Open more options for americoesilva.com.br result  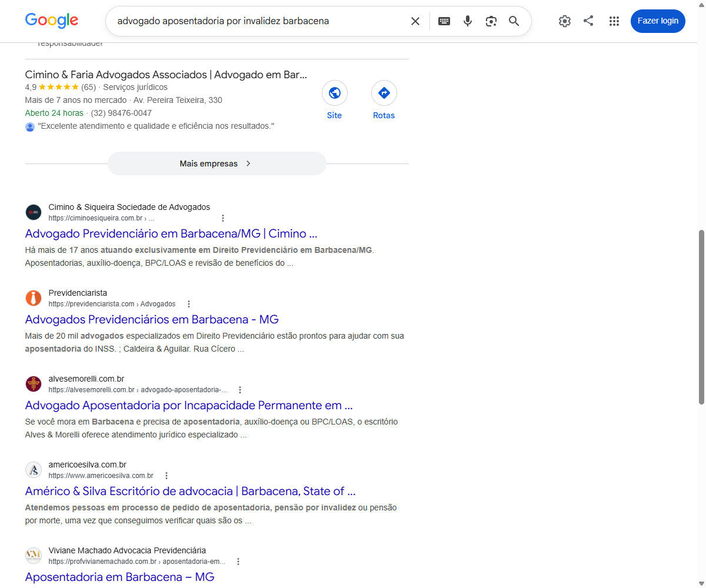pos(166,476)
